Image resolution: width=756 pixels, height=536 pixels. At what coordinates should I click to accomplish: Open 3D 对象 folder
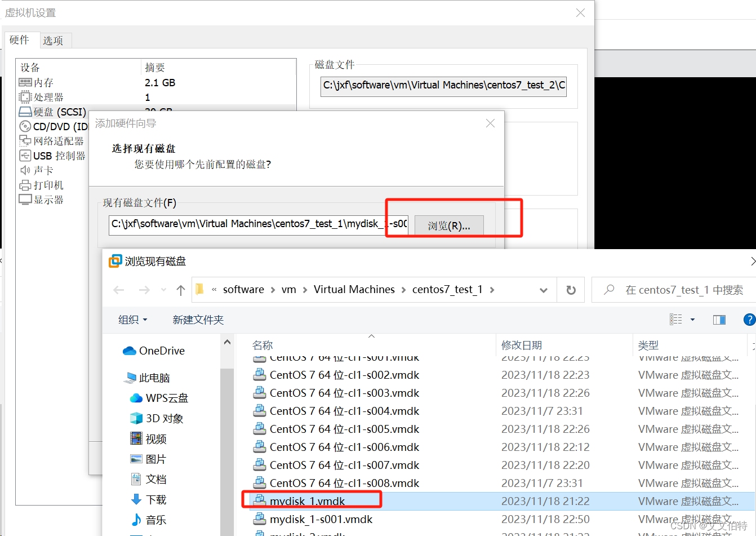point(157,418)
